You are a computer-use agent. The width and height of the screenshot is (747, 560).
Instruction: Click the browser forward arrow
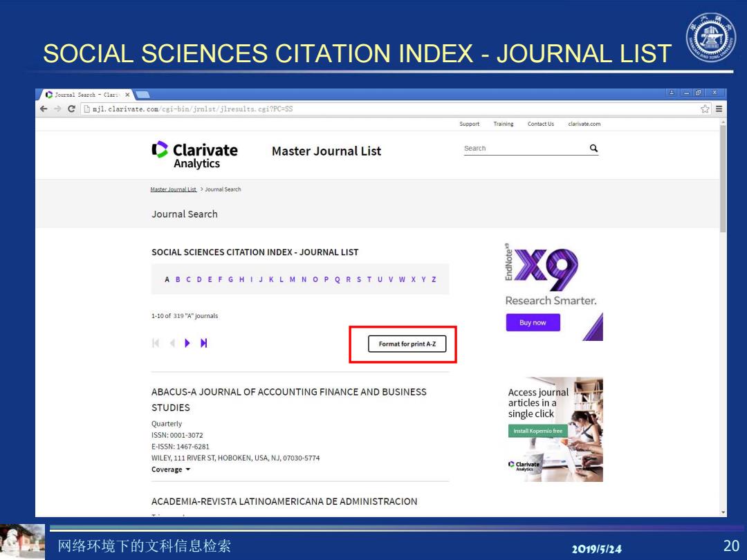pyautogui.click(x=57, y=109)
